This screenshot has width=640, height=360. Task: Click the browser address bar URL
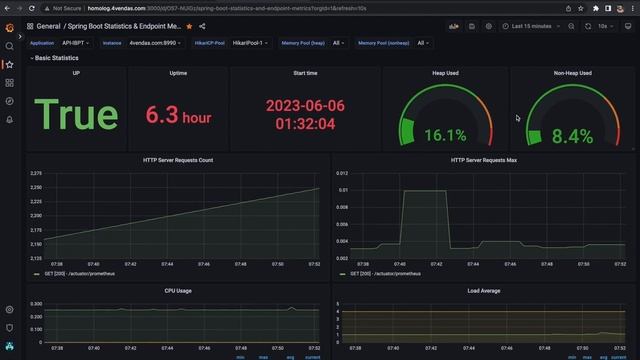pyautogui.click(x=227, y=8)
